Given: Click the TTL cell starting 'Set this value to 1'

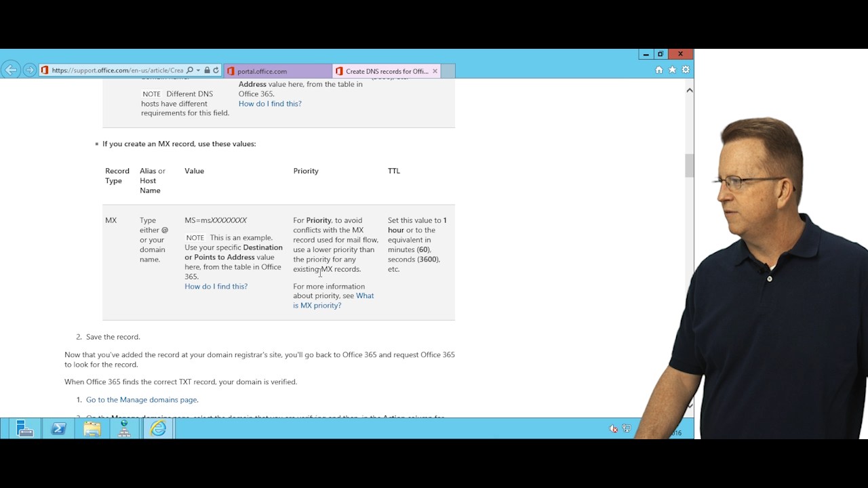Looking at the screenshot, I should pyautogui.click(x=417, y=245).
